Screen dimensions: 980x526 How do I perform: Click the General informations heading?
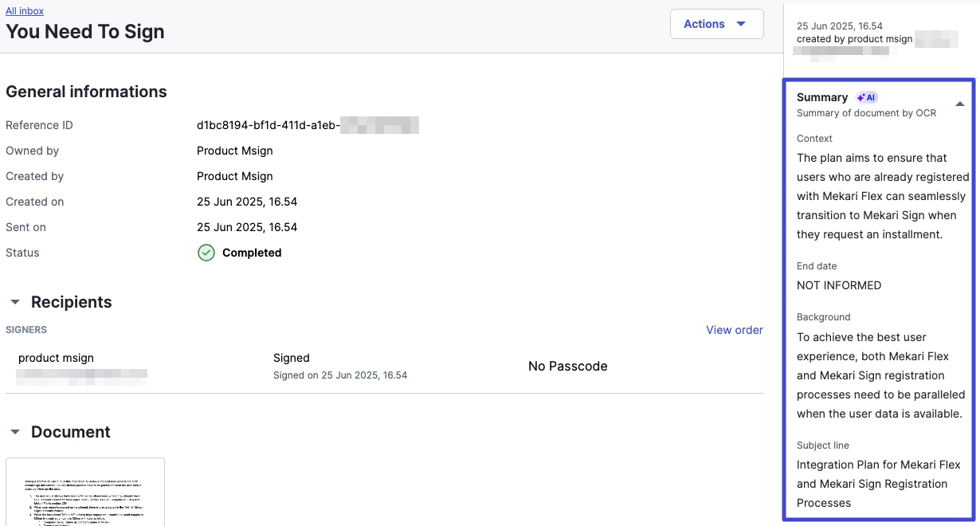click(86, 92)
